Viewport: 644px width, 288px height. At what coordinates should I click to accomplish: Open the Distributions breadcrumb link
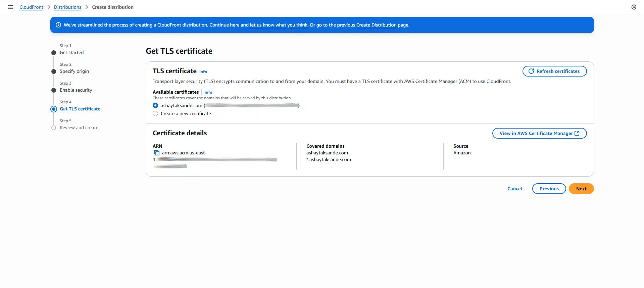pyautogui.click(x=67, y=7)
